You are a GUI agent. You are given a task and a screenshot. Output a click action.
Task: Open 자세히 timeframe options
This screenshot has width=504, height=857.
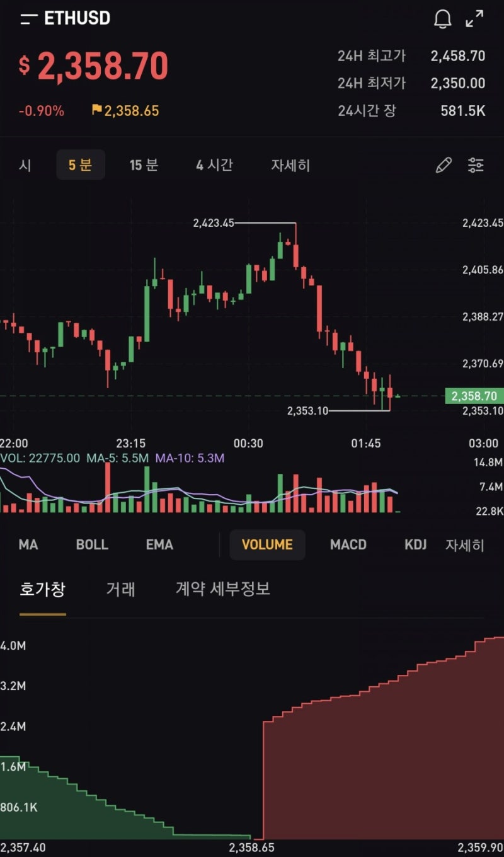(x=290, y=165)
